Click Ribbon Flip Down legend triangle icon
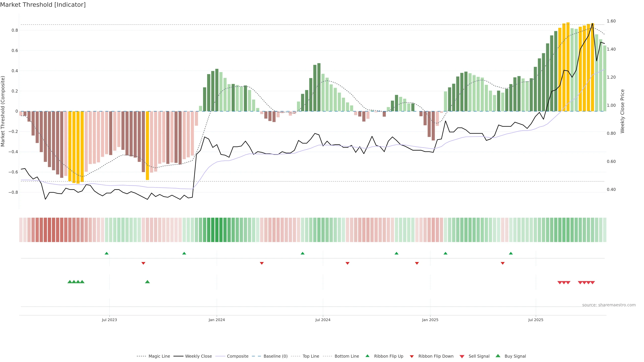 click(x=412, y=356)
